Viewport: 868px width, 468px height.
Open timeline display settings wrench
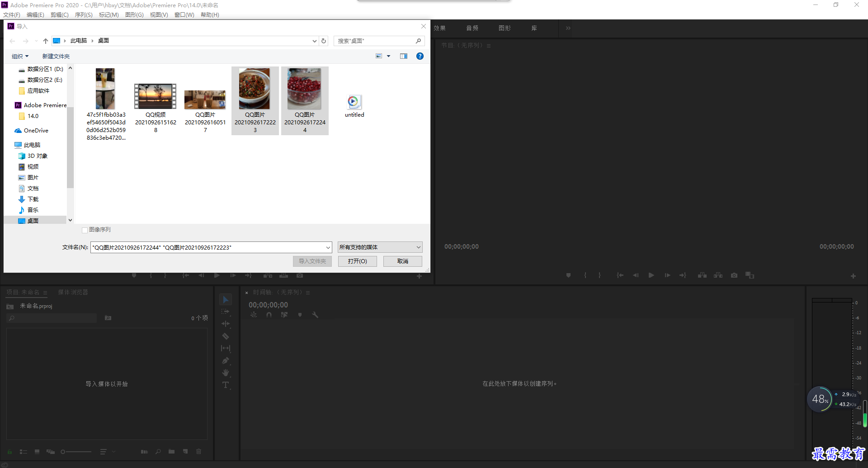pos(315,315)
